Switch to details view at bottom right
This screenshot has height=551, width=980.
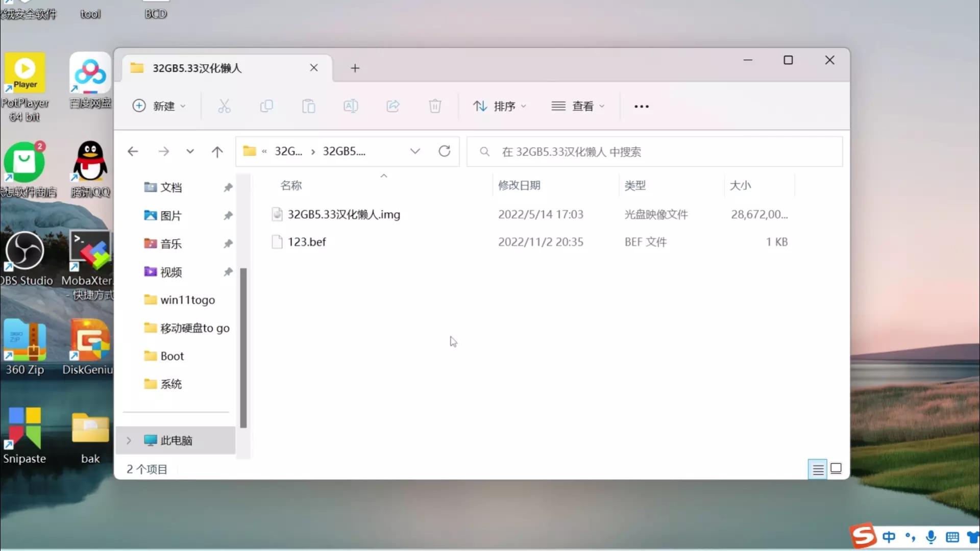coord(817,468)
